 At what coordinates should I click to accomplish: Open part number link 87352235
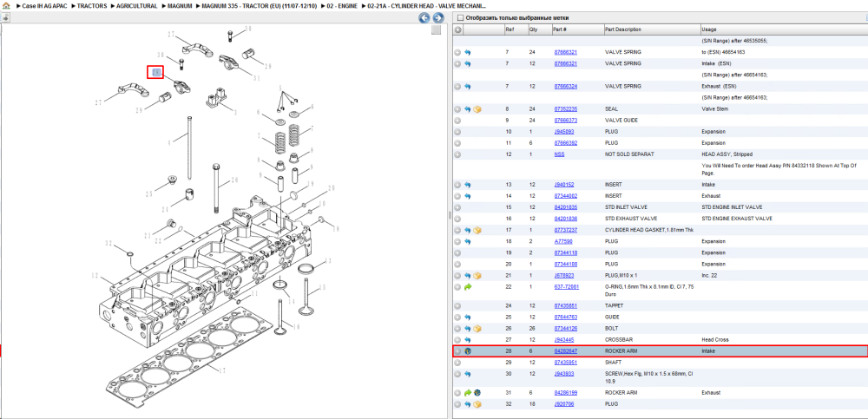tap(566, 109)
